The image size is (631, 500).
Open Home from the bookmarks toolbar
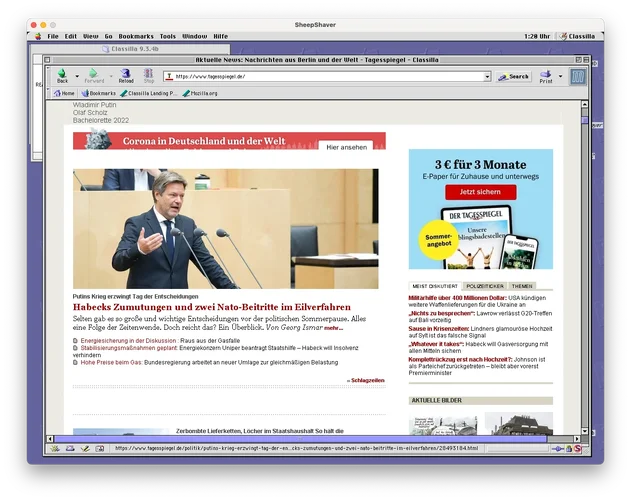[64, 93]
